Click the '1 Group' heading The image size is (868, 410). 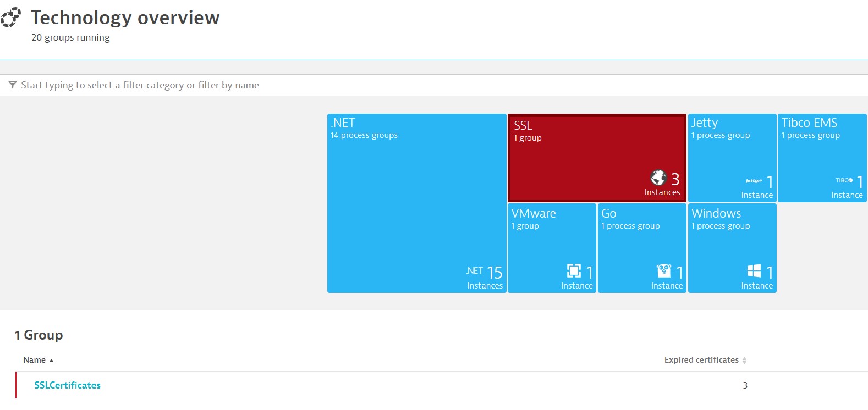pyautogui.click(x=39, y=335)
